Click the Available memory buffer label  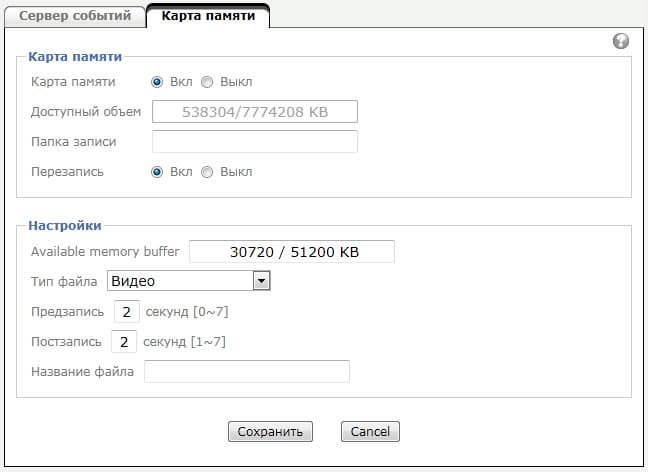[x=105, y=251]
